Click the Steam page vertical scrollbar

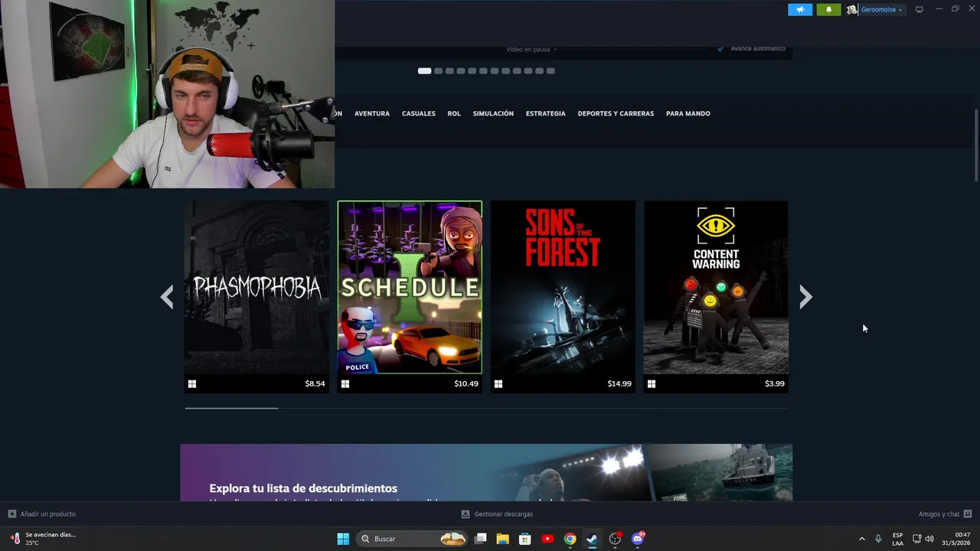pyautogui.click(x=976, y=145)
